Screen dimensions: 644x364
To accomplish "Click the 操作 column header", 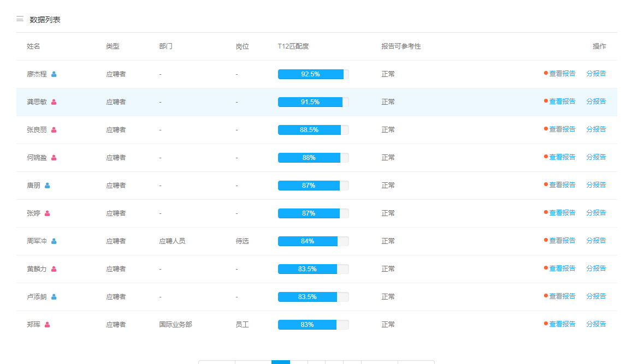I will pos(599,46).
